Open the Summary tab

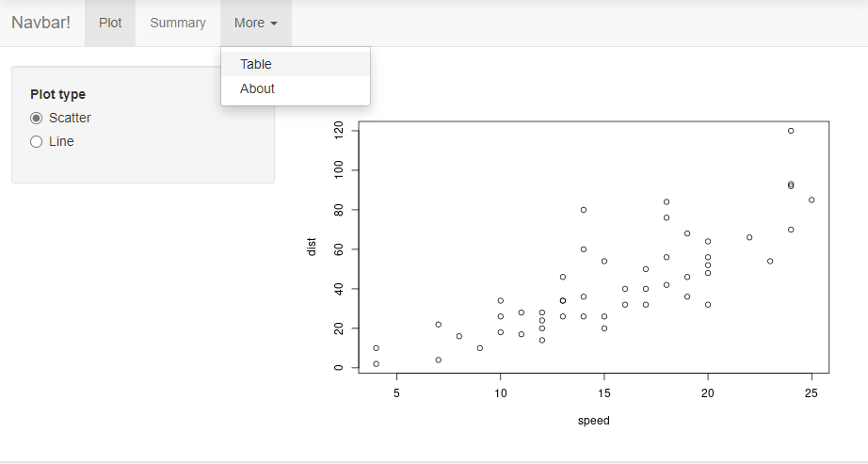coord(178,23)
